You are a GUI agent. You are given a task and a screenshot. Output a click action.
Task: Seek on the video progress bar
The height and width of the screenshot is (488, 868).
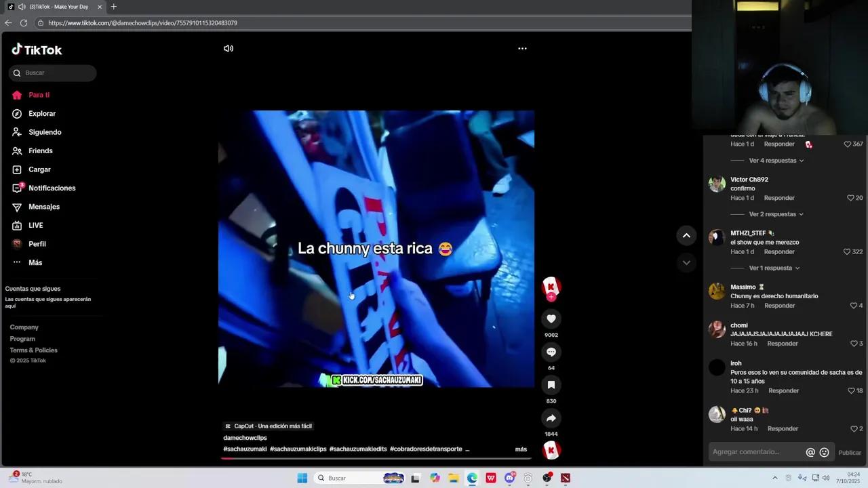(x=377, y=458)
